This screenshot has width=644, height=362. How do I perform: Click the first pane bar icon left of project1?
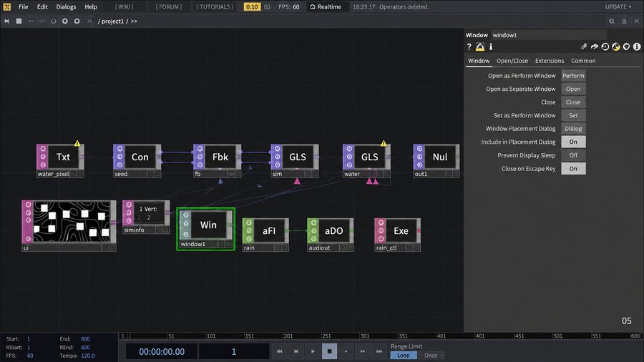click(x=7, y=21)
